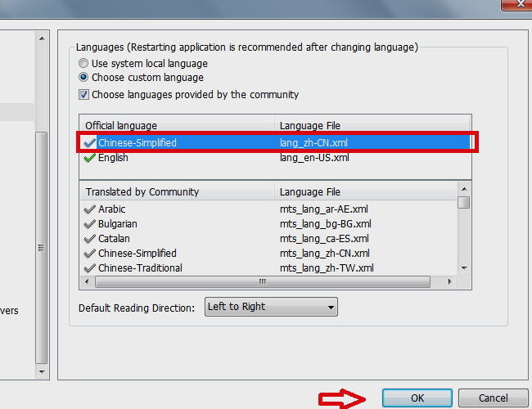Viewport: 532px width, 409px height.
Task: Click community list horizontal scrollbar thumb
Action: (263, 282)
